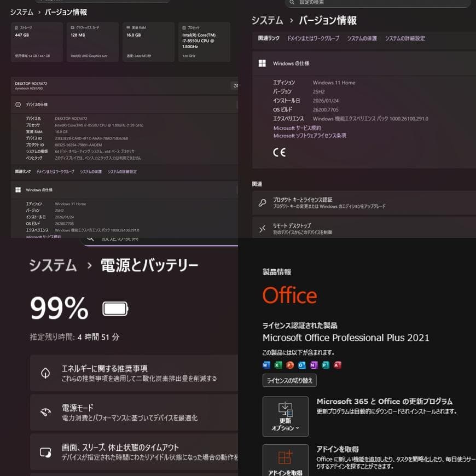Select the Excel icon under included products

coord(277,365)
